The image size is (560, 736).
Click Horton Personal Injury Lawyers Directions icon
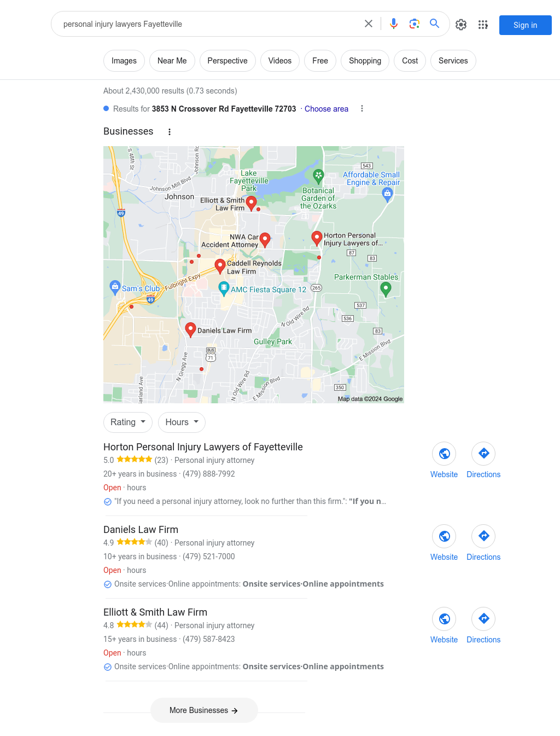(x=483, y=454)
